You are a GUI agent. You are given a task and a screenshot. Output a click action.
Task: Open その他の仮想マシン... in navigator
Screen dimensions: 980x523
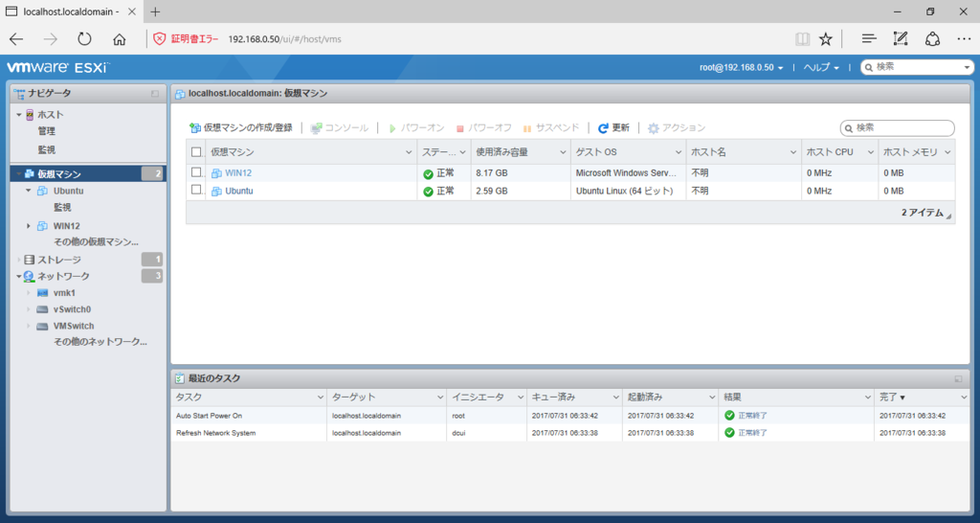[96, 242]
